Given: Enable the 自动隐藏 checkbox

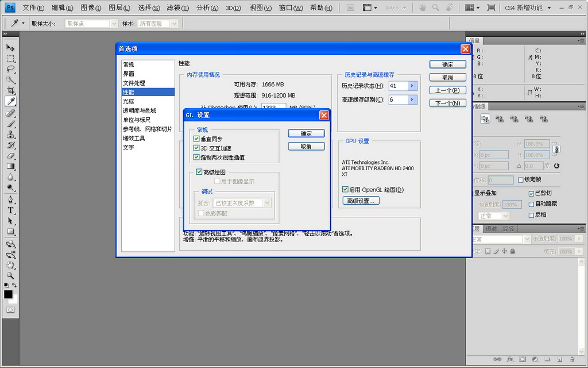Looking at the screenshot, I should (x=531, y=204).
